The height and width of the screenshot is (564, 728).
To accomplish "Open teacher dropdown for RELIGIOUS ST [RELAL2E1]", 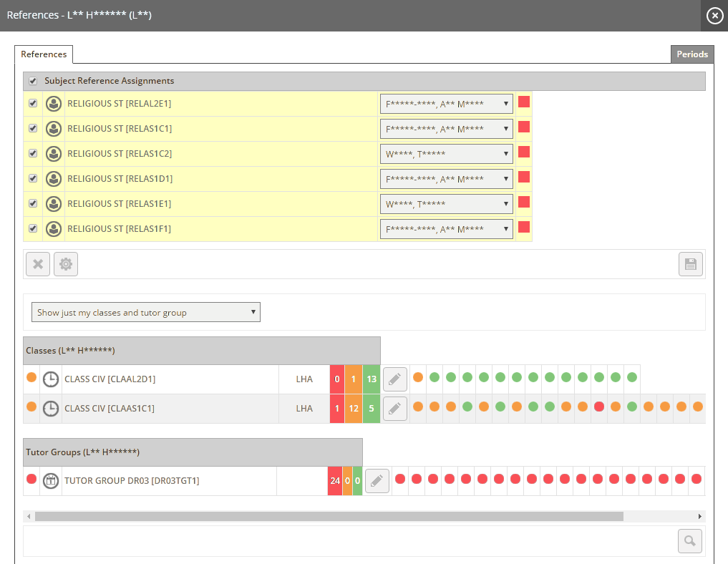I will (446, 104).
